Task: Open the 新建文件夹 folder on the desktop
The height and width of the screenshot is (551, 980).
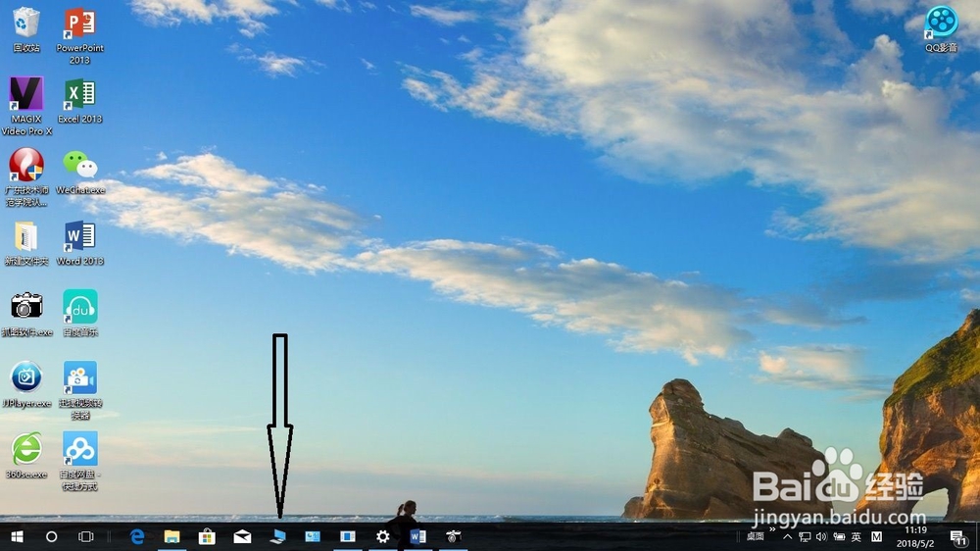Action: tap(26, 243)
